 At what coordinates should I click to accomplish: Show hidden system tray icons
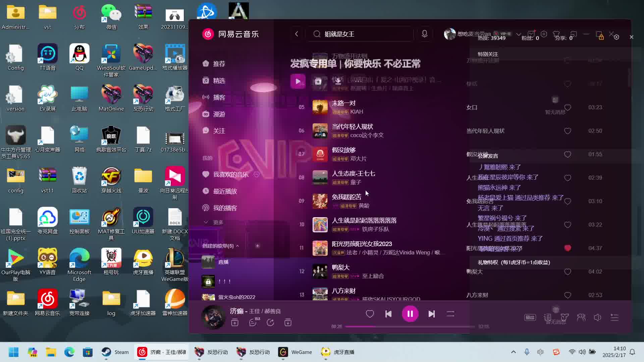click(x=513, y=352)
